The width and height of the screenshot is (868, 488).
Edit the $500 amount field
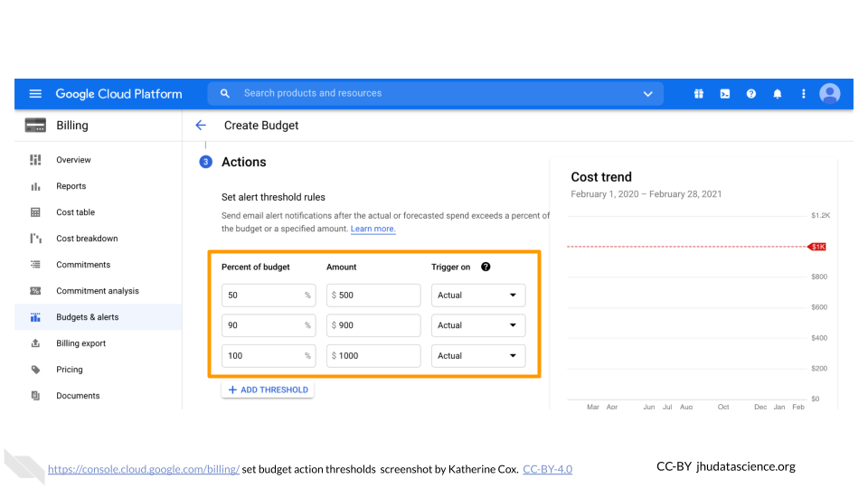click(x=373, y=296)
